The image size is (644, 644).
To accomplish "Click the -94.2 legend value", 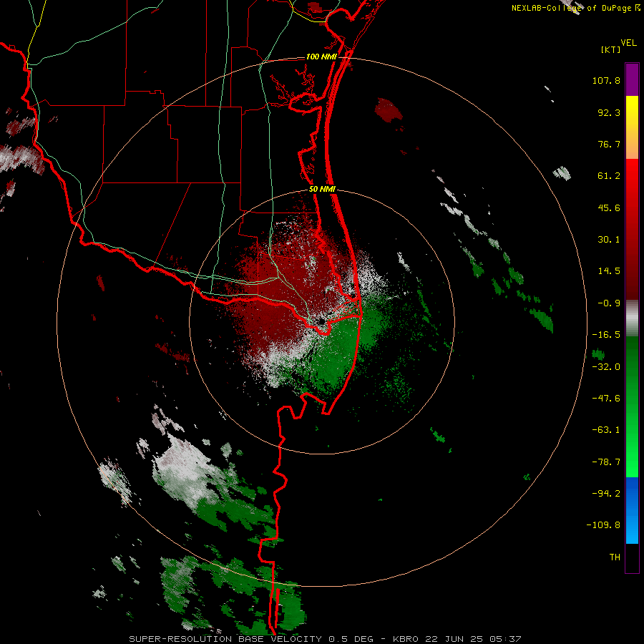I will coord(606,493).
